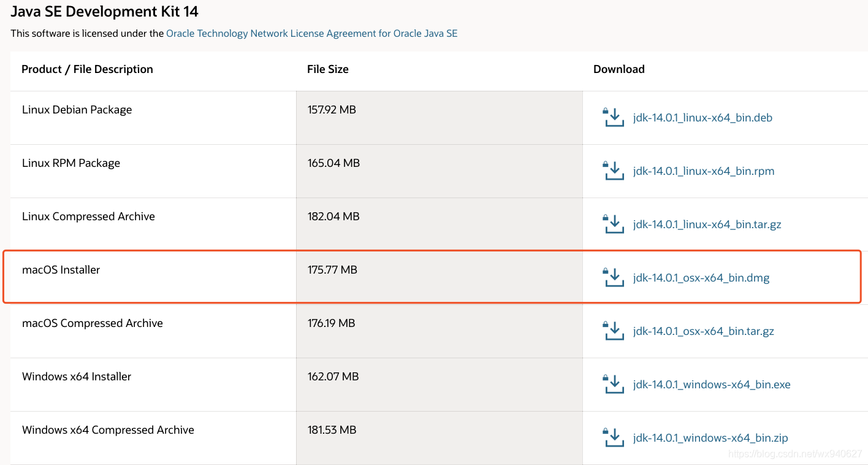Select the 'Linux Compressed Archive' description text
868x465 pixels.
[88, 217]
